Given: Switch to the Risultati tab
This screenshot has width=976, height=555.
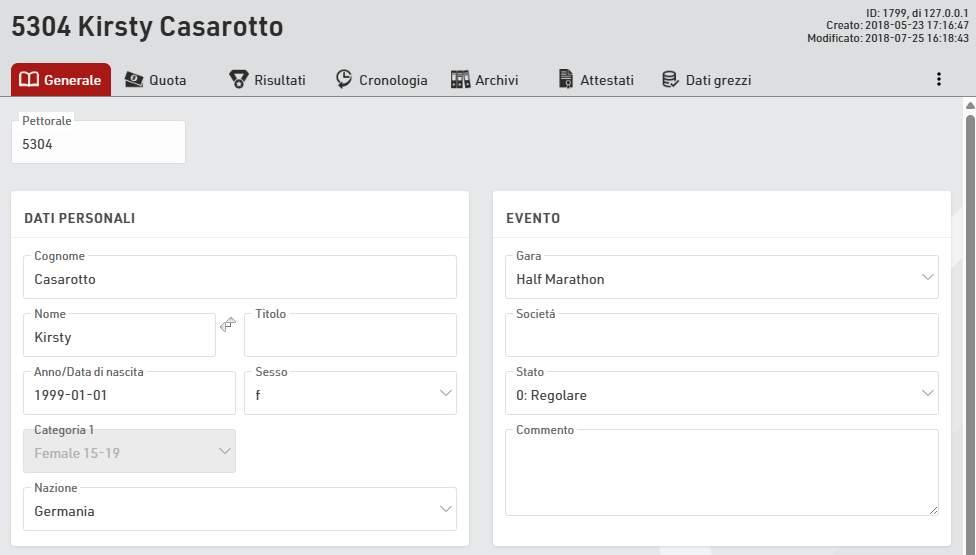Looking at the screenshot, I should [x=279, y=80].
